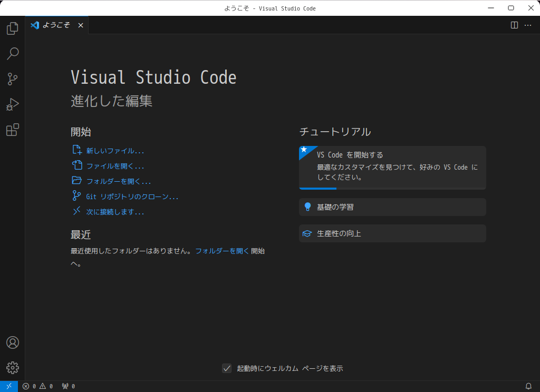Click the forwarded ports indicator in status bar
The width and height of the screenshot is (540, 392).
pyautogui.click(x=68, y=386)
